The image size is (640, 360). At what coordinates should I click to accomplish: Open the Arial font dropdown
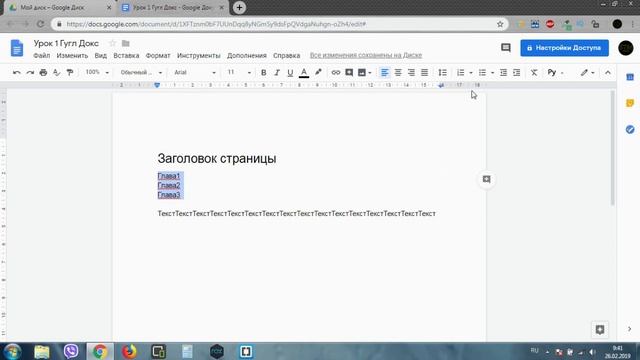click(195, 72)
